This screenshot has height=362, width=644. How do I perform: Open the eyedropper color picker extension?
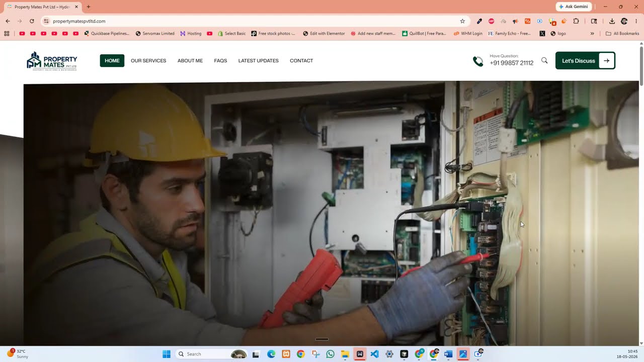479,21
